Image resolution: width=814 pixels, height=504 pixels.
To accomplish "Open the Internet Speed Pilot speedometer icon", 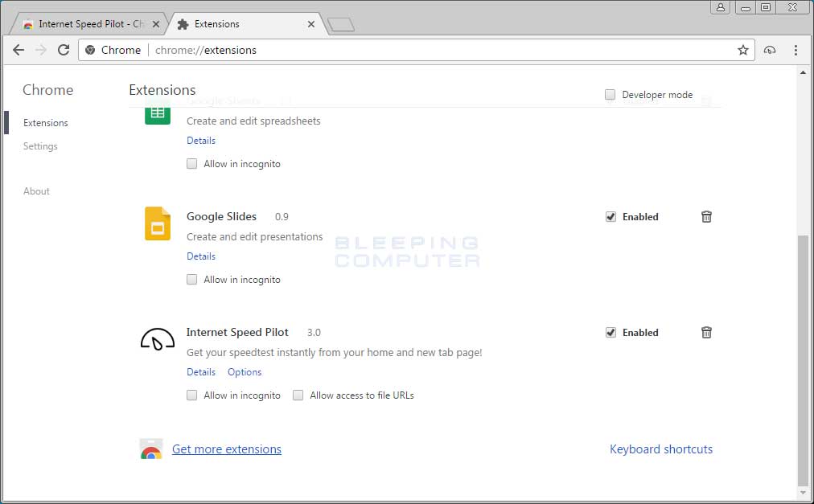I will coord(156,338).
